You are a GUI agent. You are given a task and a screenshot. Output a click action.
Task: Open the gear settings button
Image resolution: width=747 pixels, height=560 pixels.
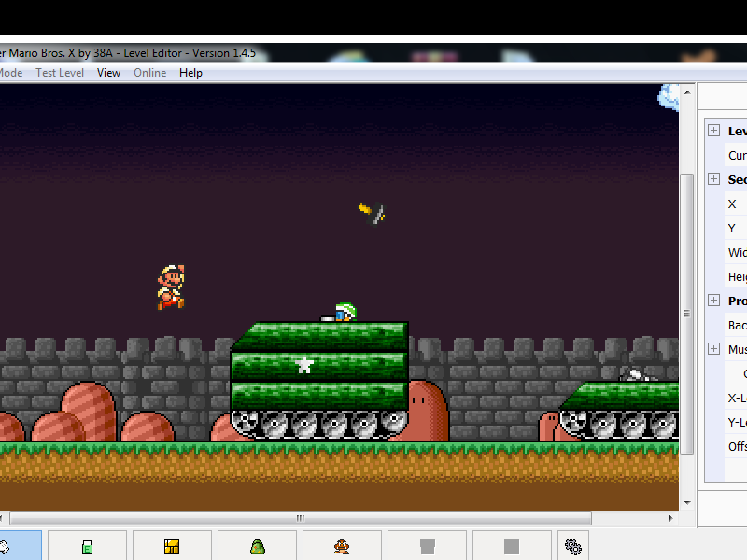tap(573, 546)
